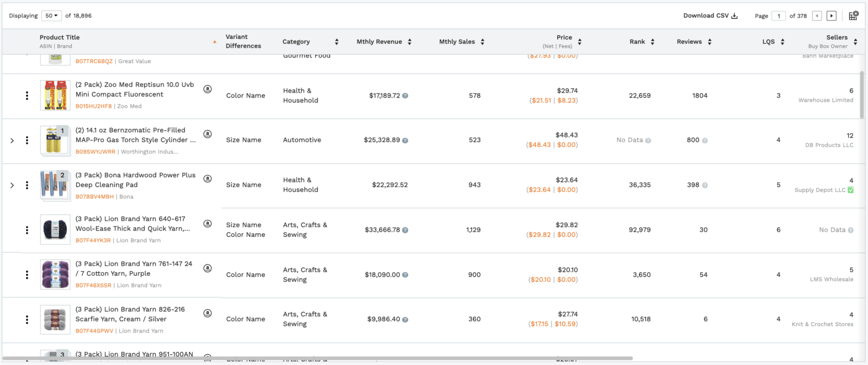Click help icon next to $25,328.89 revenue
This screenshot has height=365, width=868.
(x=405, y=140)
